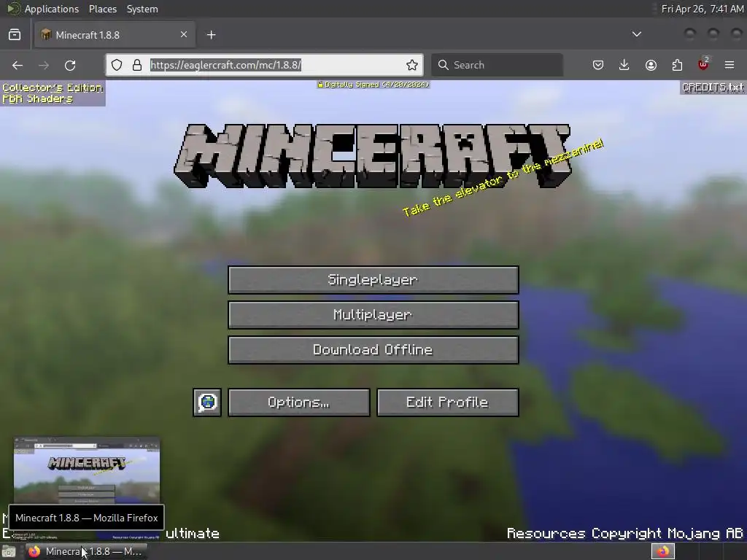Open the language globe icon button
The height and width of the screenshot is (560, 747).
pos(207,402)
